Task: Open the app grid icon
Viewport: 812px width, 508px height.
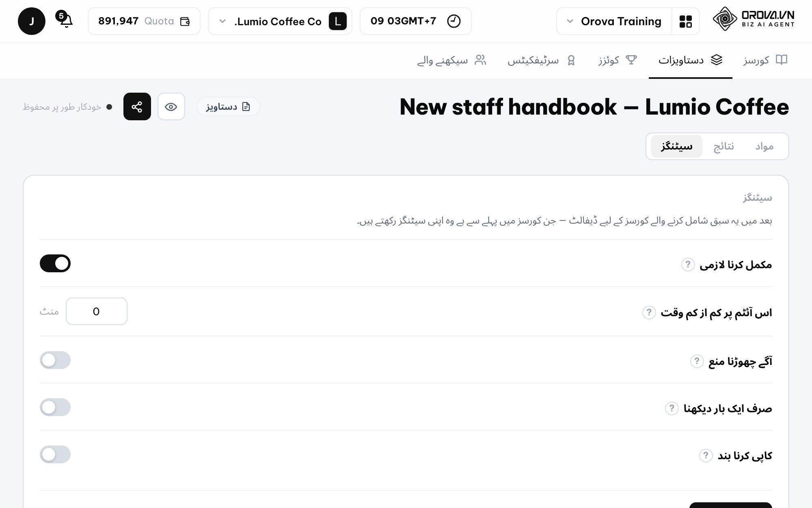Action: click(x=685, y=22)
